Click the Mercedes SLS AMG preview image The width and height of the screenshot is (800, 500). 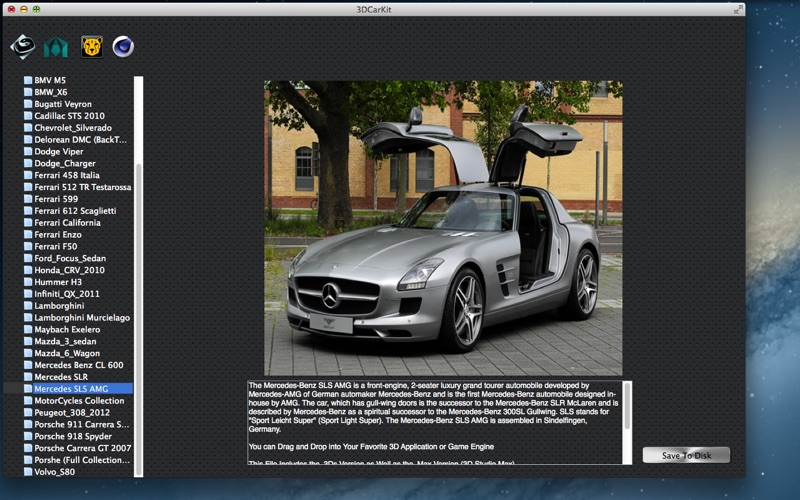point(443,228)
